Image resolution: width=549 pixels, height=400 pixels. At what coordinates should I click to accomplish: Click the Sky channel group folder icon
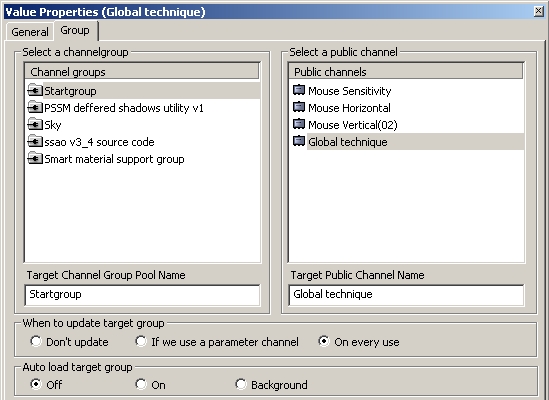(35, 124)
